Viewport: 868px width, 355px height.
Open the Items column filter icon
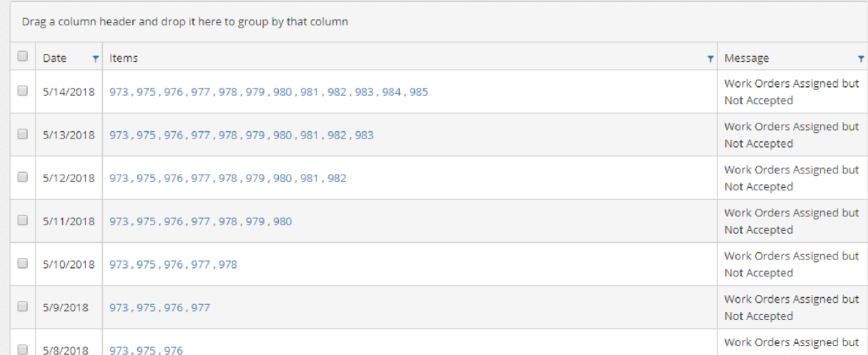pos(710,59)
